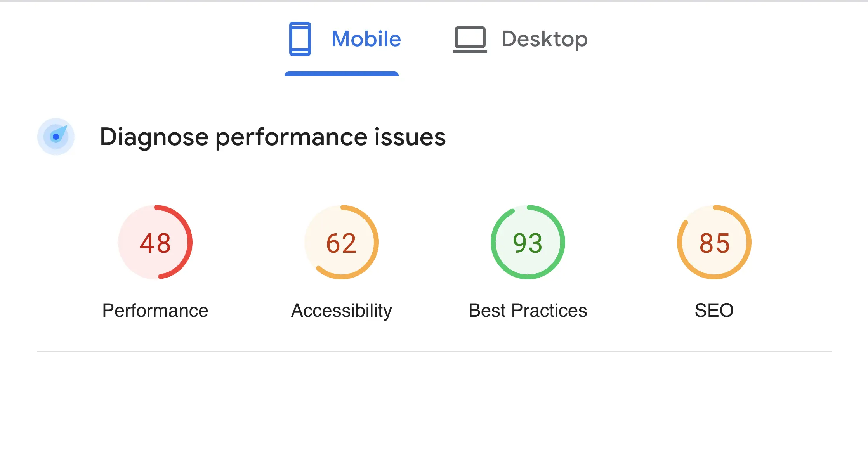Open the Best Practices gauge showing 93
The image size is (868, 465).
528,242
